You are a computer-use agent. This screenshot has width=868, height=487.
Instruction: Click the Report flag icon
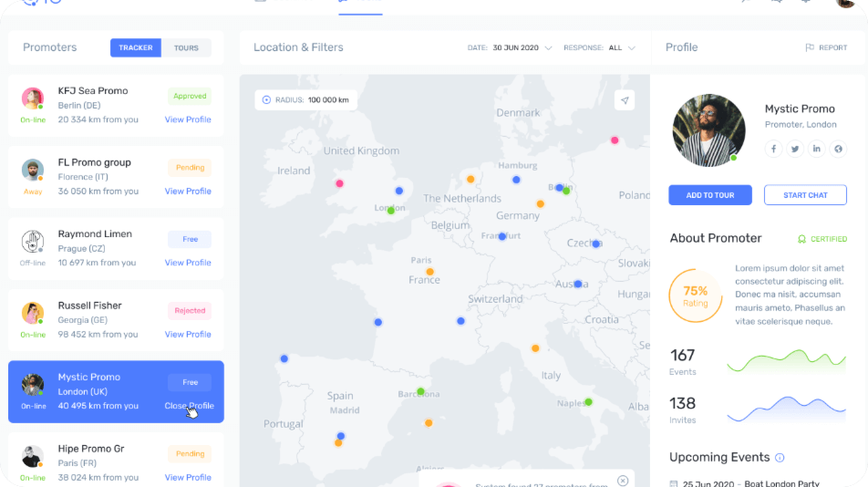pos(810,47)
